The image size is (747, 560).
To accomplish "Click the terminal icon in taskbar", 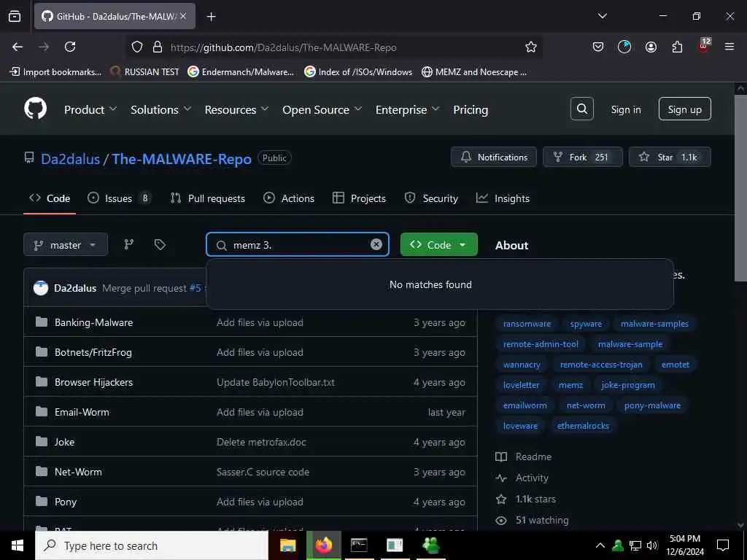I will 359,545.
